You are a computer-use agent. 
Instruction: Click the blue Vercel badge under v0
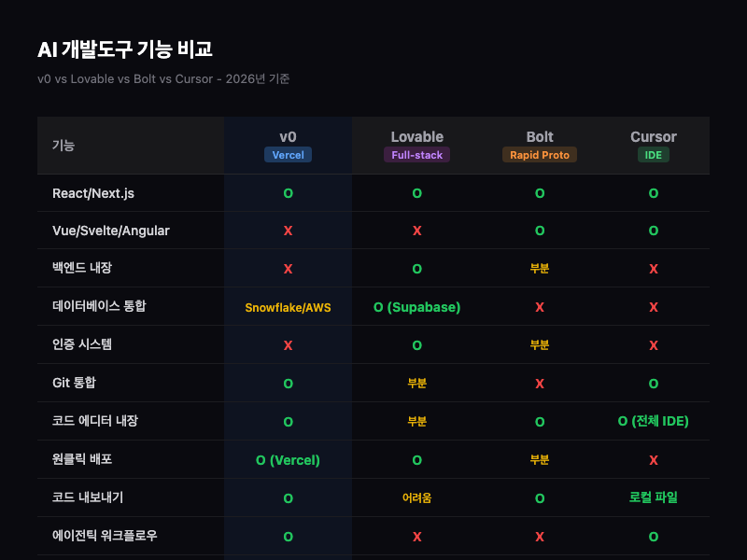click(x=288, y=155)
